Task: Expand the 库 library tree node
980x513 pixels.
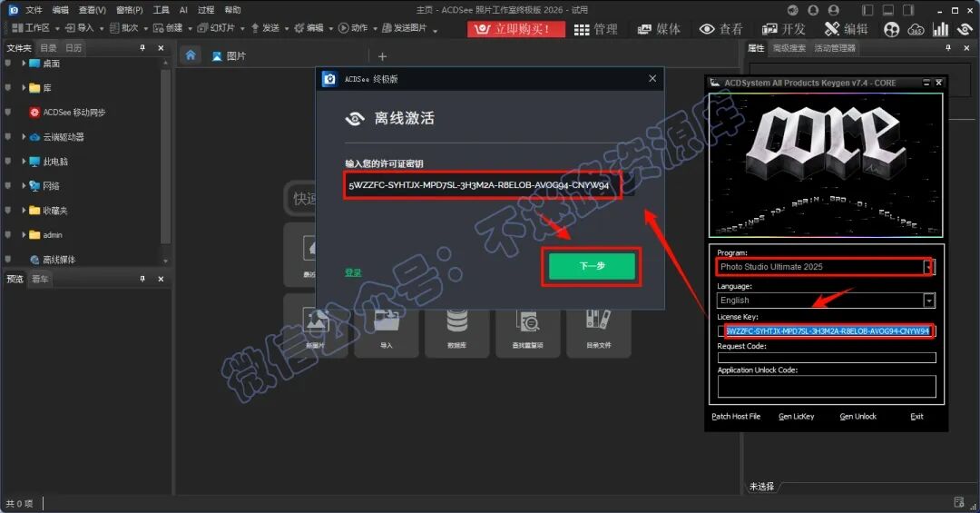Action: click(x=24, y=87)
